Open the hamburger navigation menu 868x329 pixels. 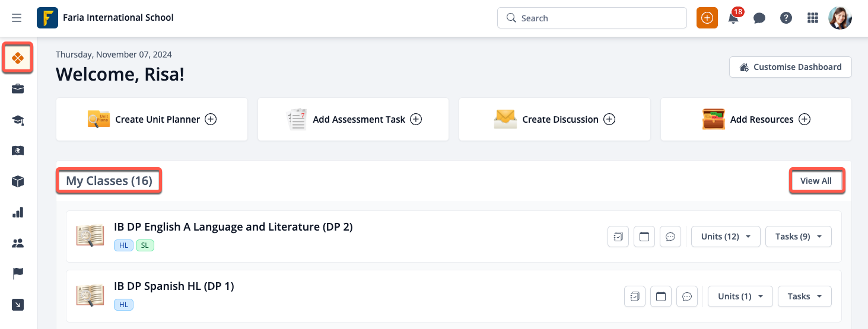click(17, 18)
